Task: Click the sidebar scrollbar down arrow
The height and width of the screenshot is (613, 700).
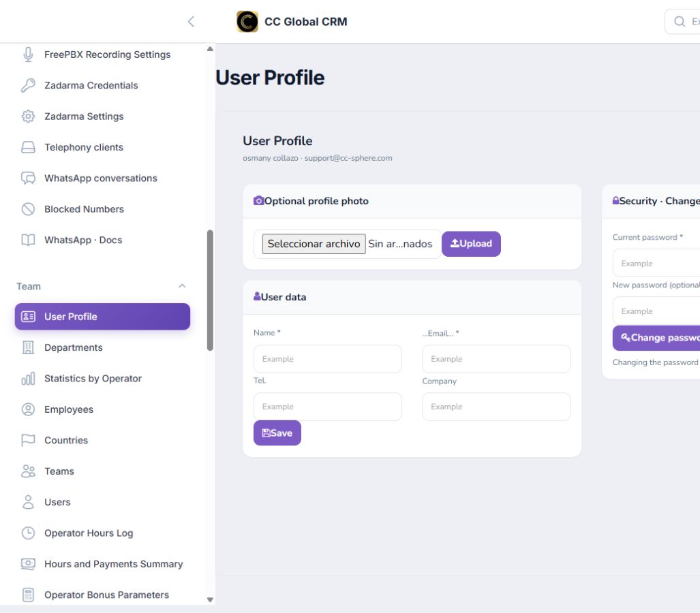Action: tap(210, 599)
